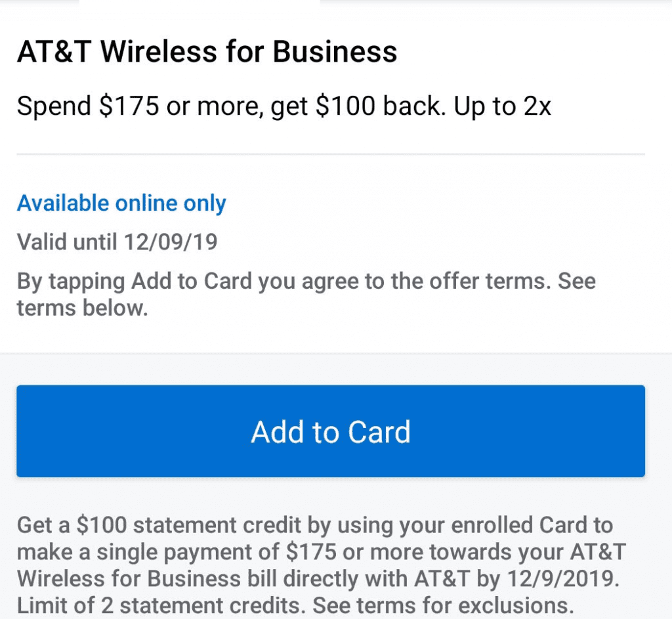
Task: Tap the enrolled Card to text in the terms
Action: click(532, 525)
